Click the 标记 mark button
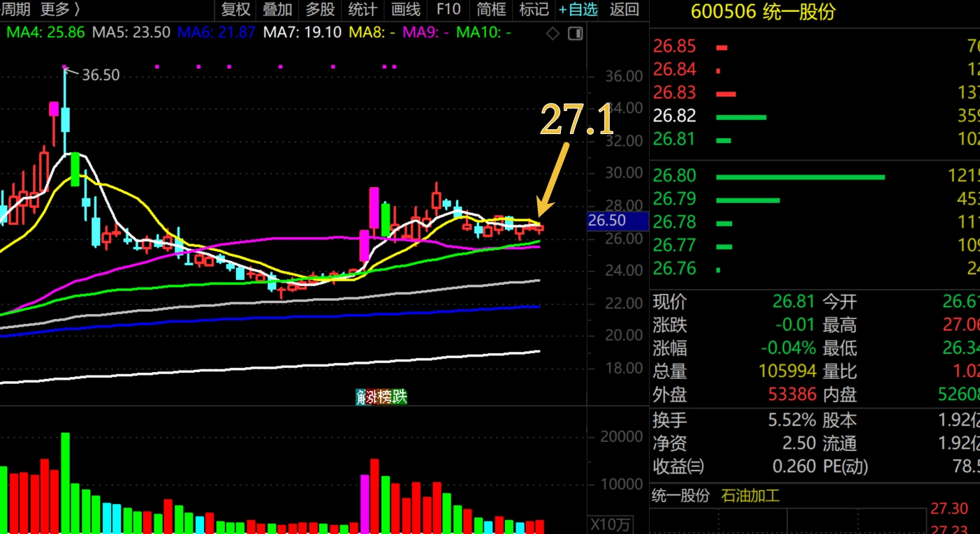Viewport: 980px width, 534px height. [x=534, y=10]
